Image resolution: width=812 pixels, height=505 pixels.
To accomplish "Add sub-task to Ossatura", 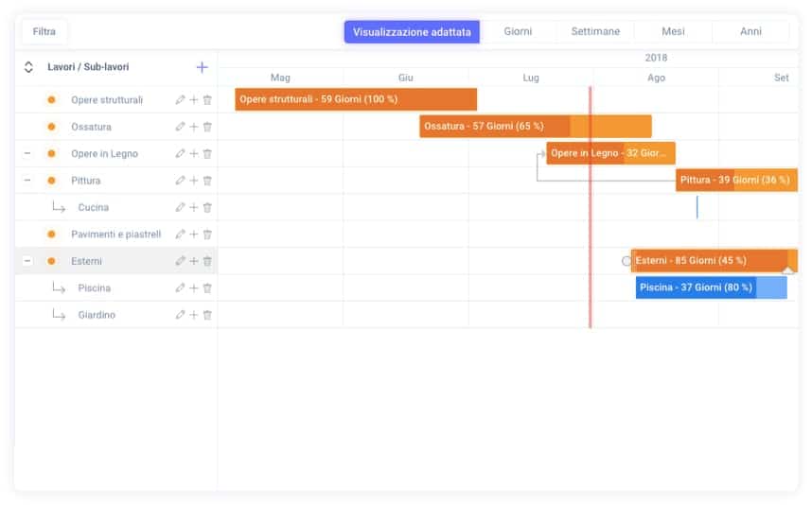I will click(194, 127).
